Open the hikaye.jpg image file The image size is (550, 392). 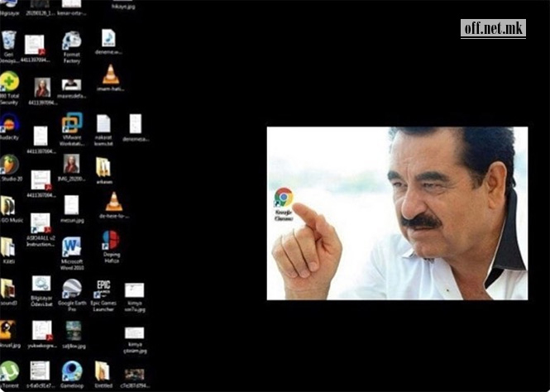[x=122, y=7]
